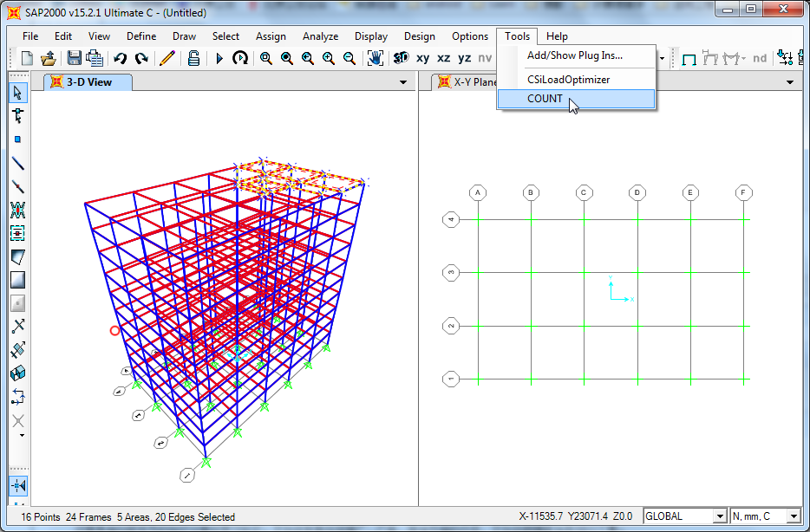This screenshot has height=532, width=810.
Task: Choose COUNT from the Tools menu
Action: (545, 99)
